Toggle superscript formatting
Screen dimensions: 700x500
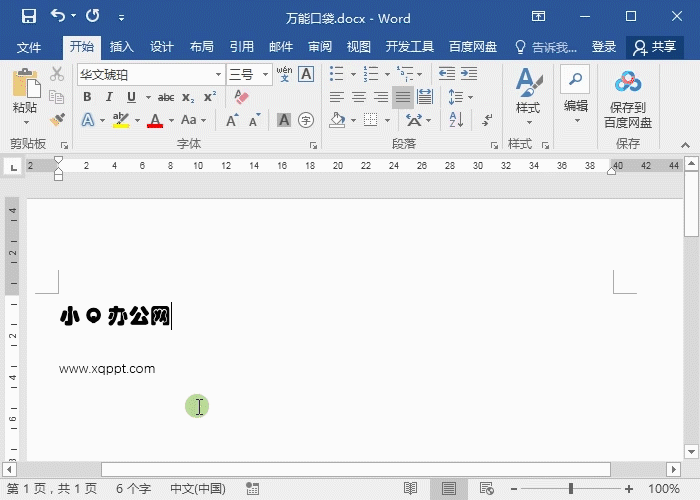coord(210,97)
